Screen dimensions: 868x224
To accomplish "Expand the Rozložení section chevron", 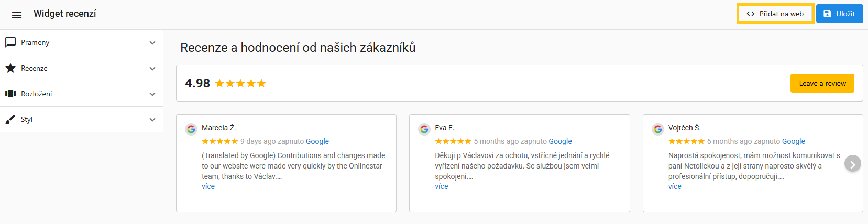I will pos(152,94).
